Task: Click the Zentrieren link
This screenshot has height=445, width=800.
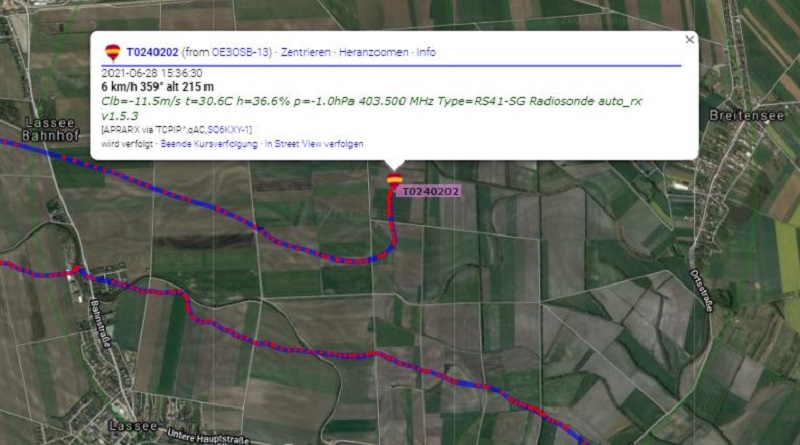Action: point(306,52)
